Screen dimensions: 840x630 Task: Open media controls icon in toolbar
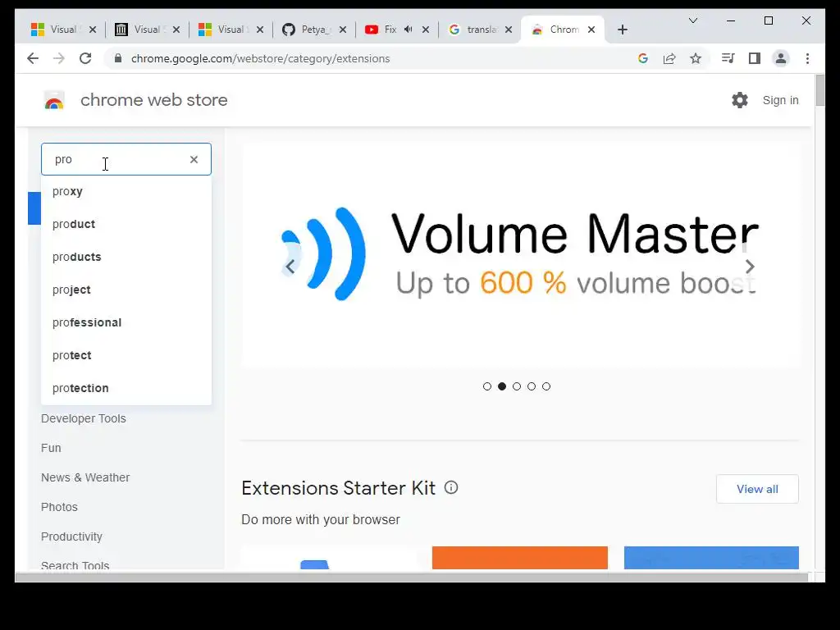[728, 58]
